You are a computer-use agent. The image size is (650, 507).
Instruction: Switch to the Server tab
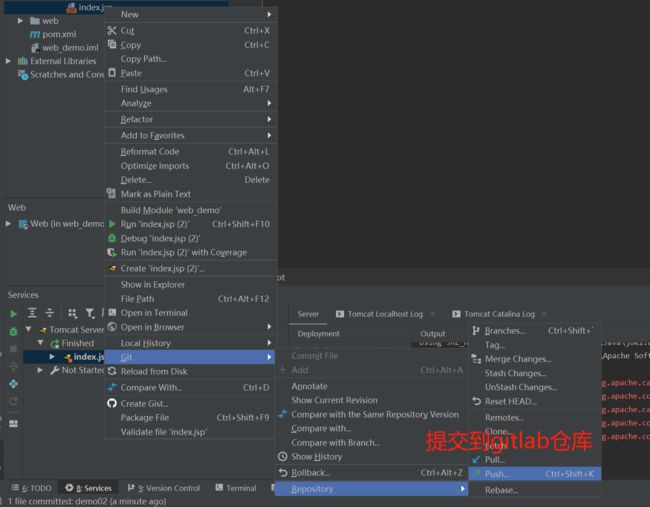pyautogui.click(x=308, y=314)
